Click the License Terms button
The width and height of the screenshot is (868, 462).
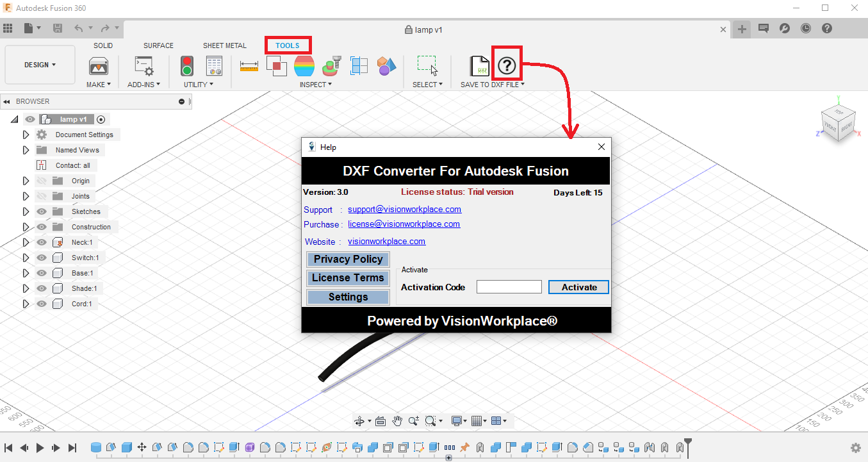(x=348, y=278)
